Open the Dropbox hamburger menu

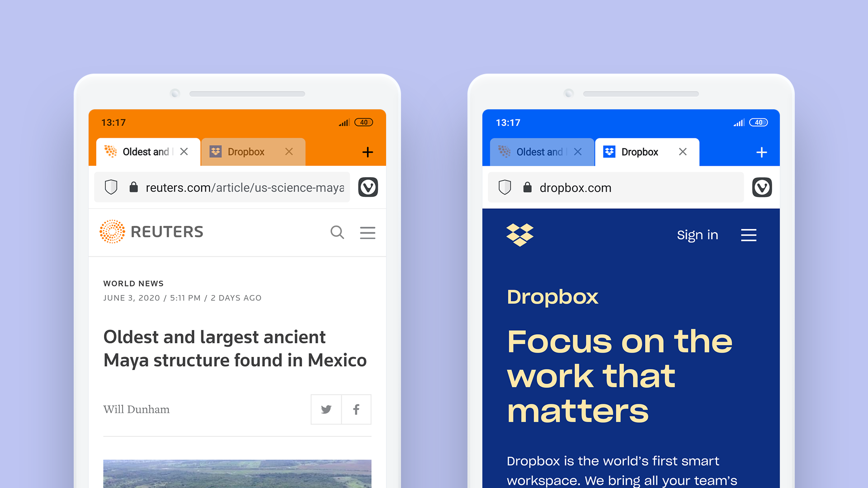749,235
